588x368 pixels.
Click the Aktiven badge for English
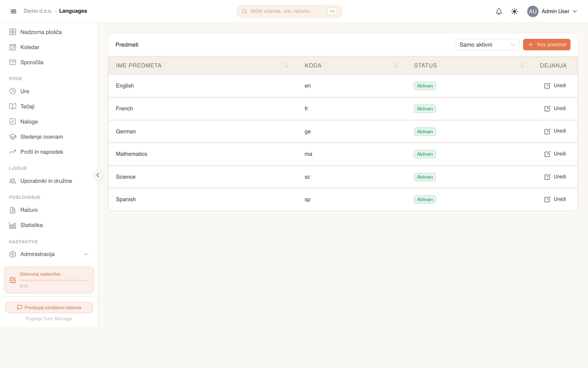pos(425,86)
